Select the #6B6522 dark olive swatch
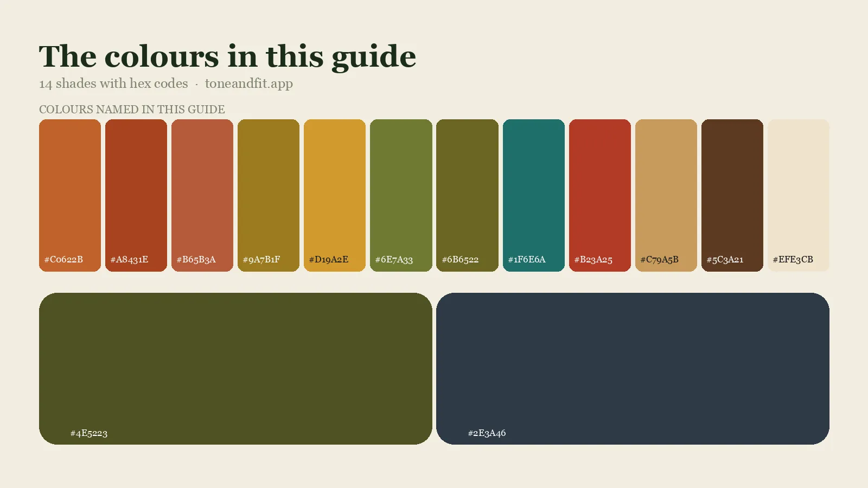Image resolution: width=868 pixels, height=488 pixels. (x=467, y=195)
